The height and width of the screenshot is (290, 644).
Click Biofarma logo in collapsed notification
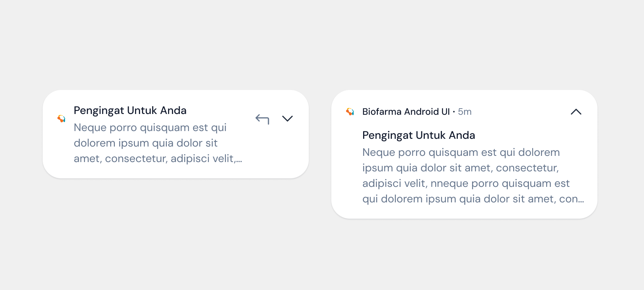pos(61,119)
